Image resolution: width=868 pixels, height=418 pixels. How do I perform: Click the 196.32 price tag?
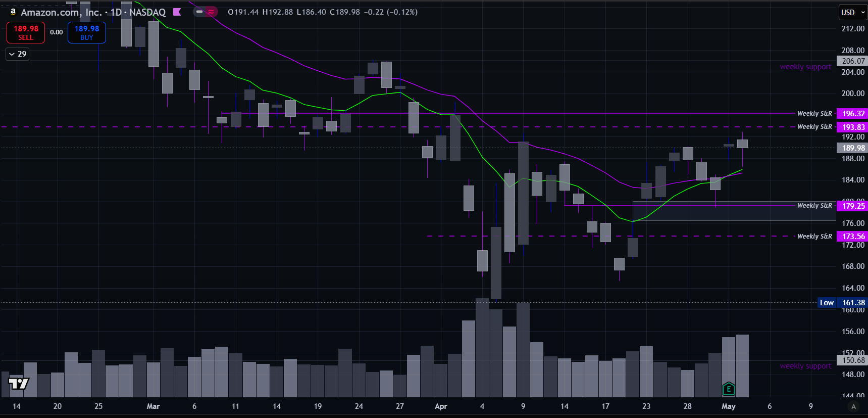pyautogui.click(x=852, y=114)
